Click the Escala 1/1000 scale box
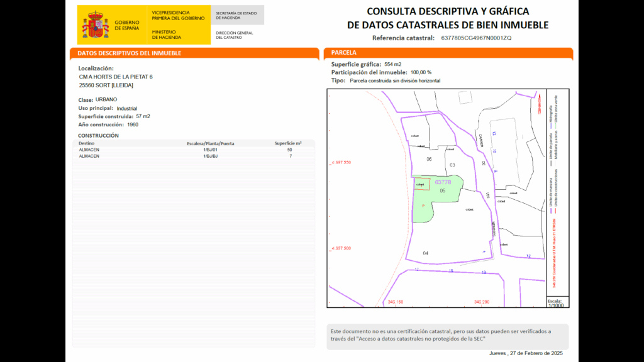644x362 pixels. click(556, 302)
